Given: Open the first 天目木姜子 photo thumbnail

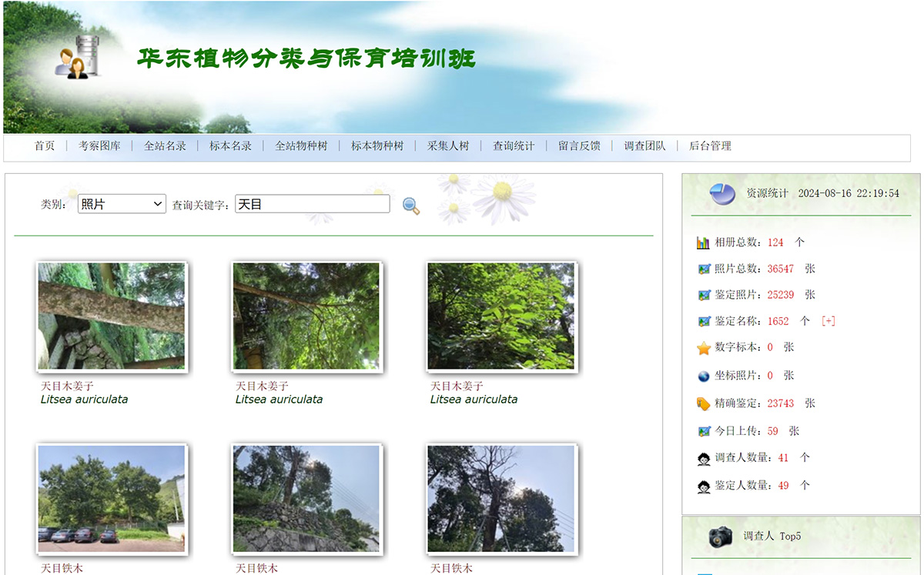Looking at the screenshot, I should [x=111, y=316].
